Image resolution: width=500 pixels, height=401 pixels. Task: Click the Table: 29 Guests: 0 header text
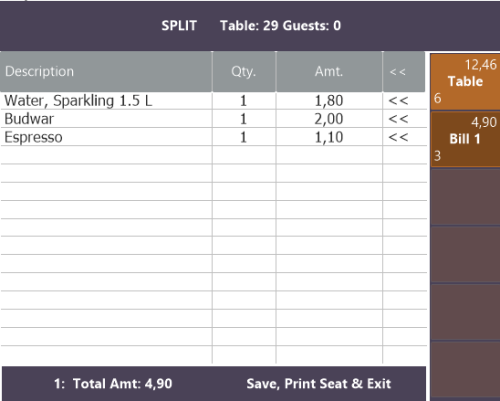[x=281, y=26]
